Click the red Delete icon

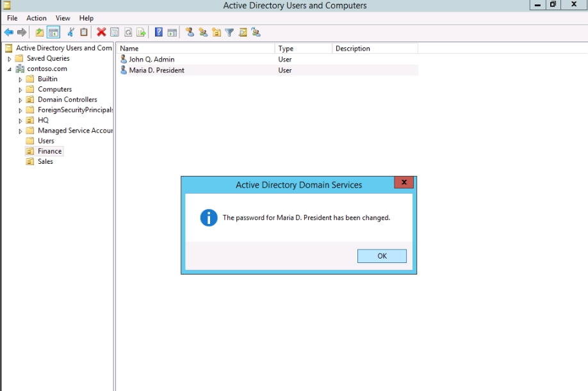tap(101, 32)
